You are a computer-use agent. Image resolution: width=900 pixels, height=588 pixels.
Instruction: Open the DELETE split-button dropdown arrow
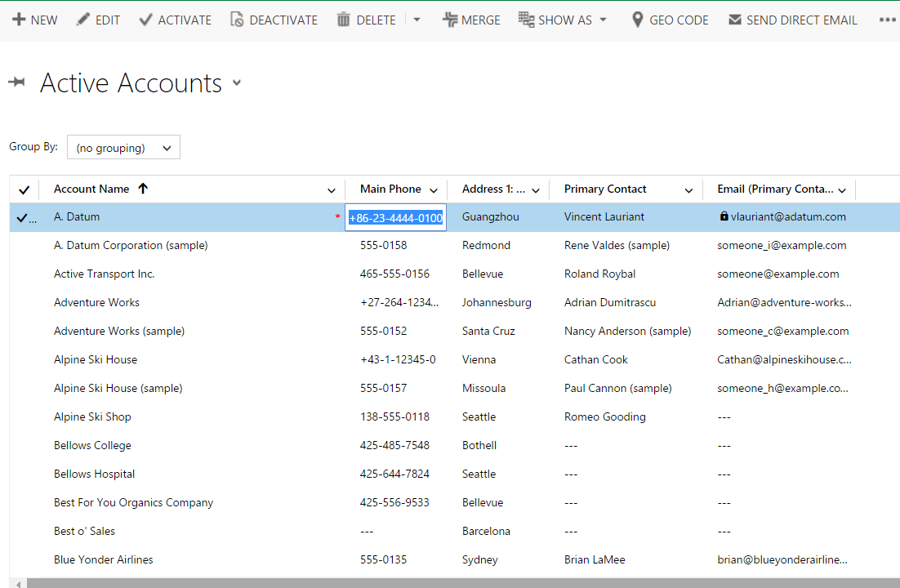coord(417,20)
